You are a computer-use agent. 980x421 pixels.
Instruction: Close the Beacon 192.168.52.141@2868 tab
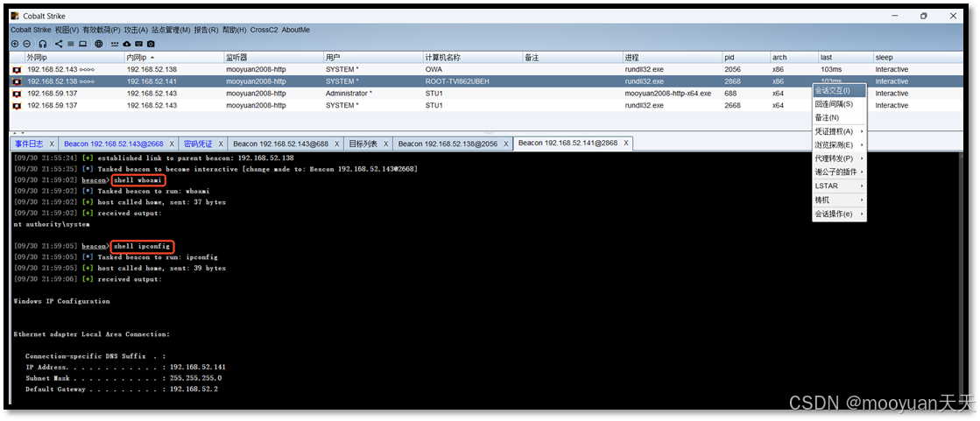(625, 143)
